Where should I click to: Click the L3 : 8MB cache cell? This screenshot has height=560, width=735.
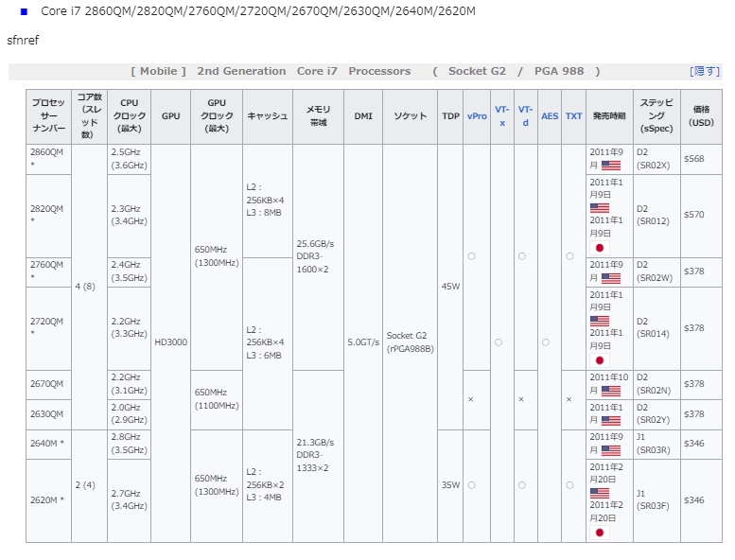click(x=268, y=201)
